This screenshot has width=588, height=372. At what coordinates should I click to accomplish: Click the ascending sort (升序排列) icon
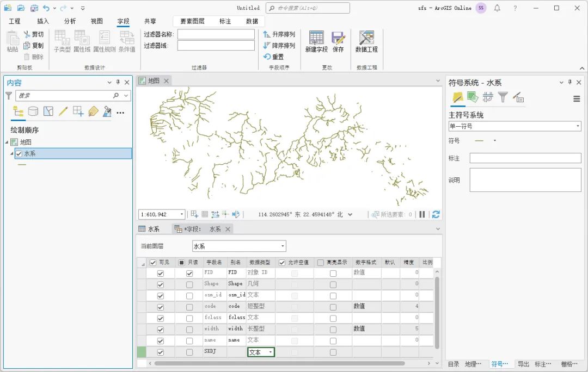coord(267,34)
